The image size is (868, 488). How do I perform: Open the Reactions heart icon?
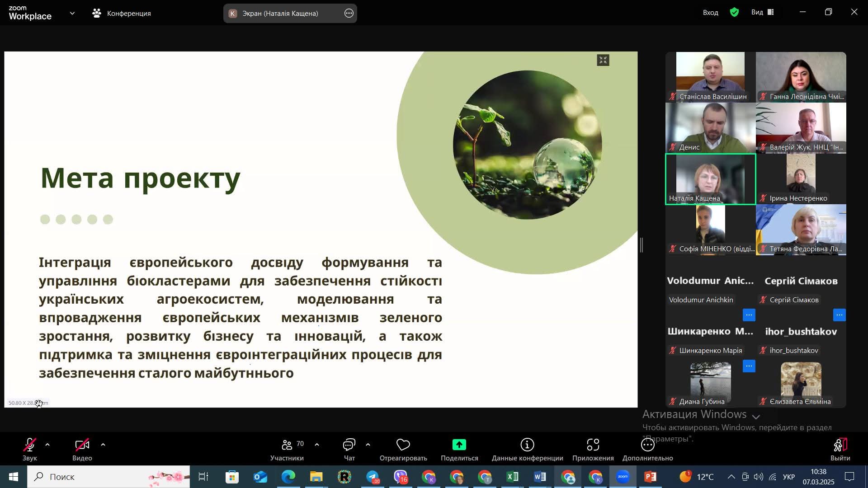pyautogui.click(x=403, y=445)
